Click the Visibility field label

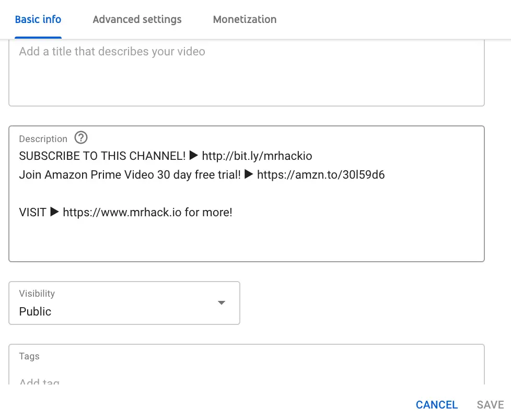[37, 294]
